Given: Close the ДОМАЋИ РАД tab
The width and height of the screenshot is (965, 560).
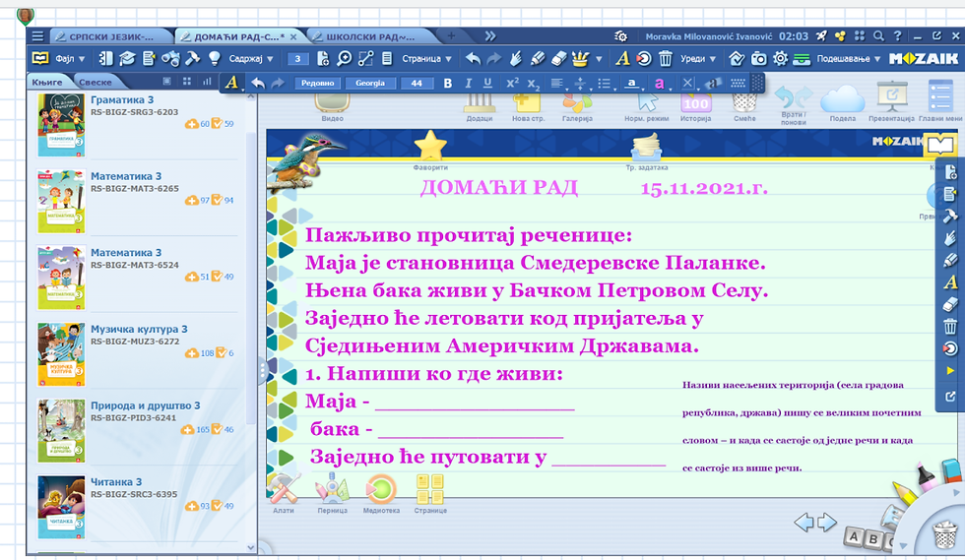Looking at the screenshot, I should [293, 37].
